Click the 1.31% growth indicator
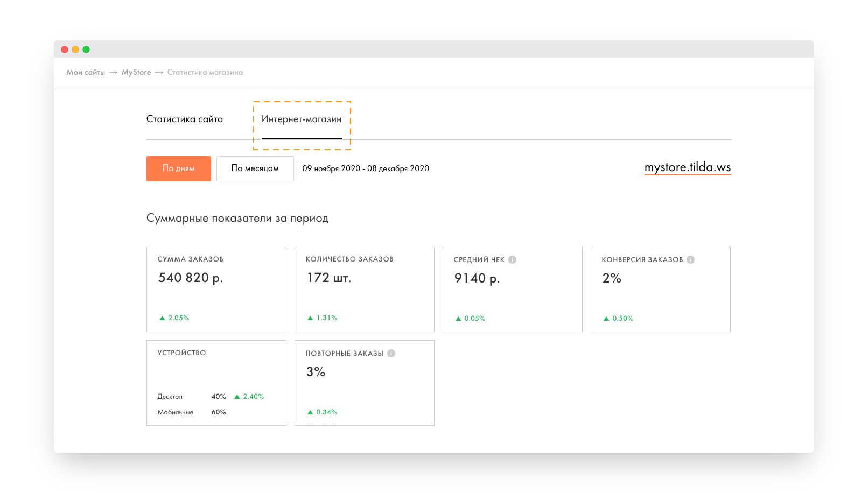This screenshot has height=493, width=868. point(323,318)
